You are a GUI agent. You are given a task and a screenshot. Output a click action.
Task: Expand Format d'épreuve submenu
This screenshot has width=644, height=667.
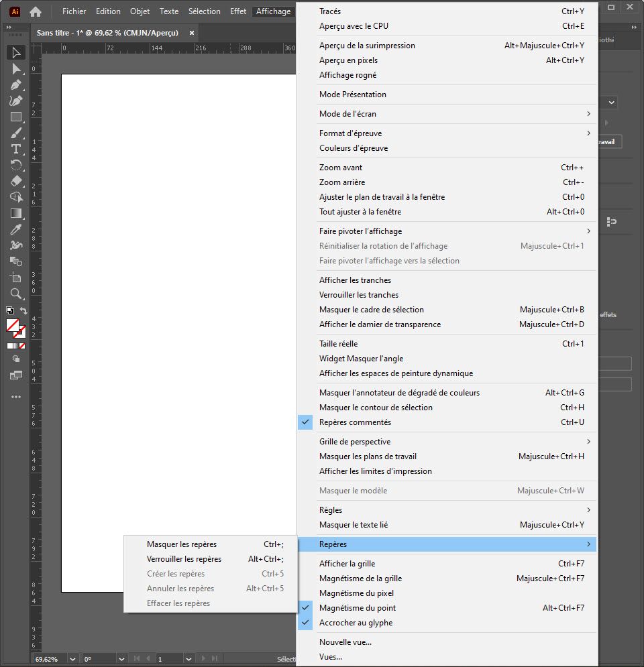[x=447, y=133]
